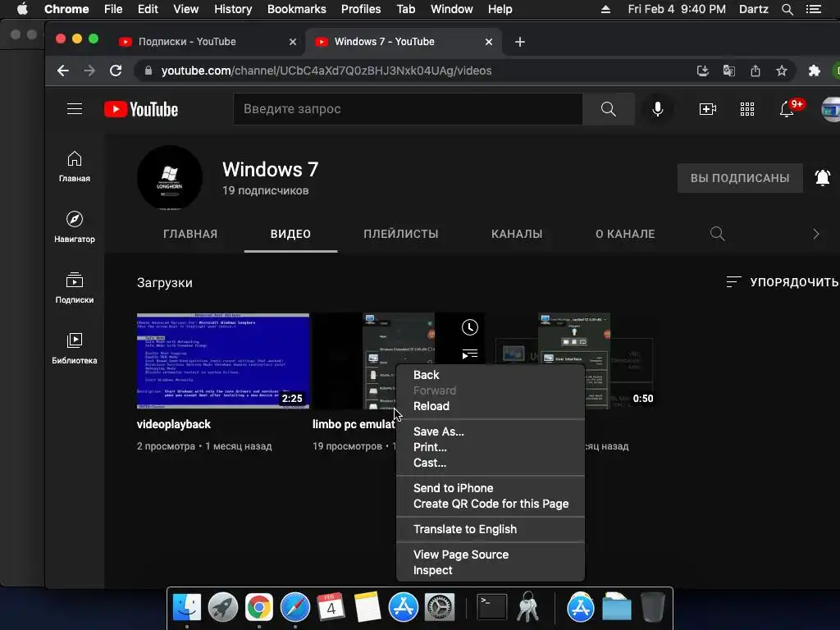The width and height of the screenshot is (840, 630).
Task: Click the translate icon in address bar
Action: (729, 71)
